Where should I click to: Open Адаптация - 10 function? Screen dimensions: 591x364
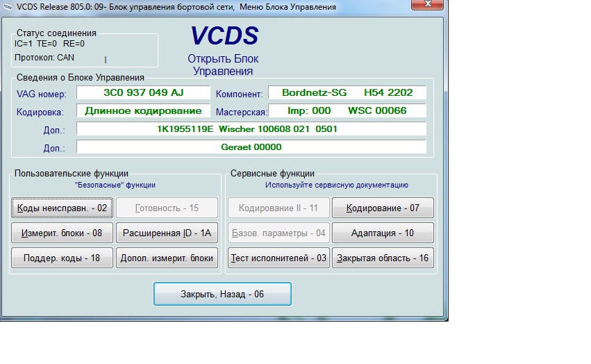pos(383,233)
